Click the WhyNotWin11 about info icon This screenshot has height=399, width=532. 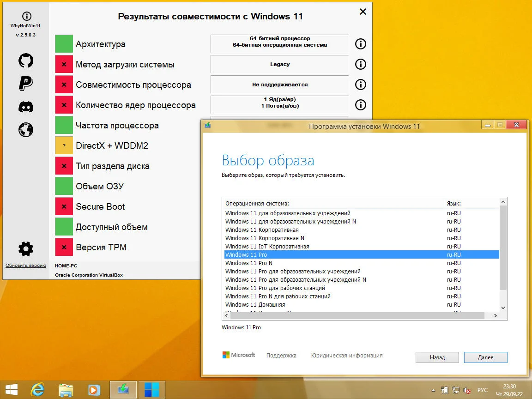click(x=26, y=16)
